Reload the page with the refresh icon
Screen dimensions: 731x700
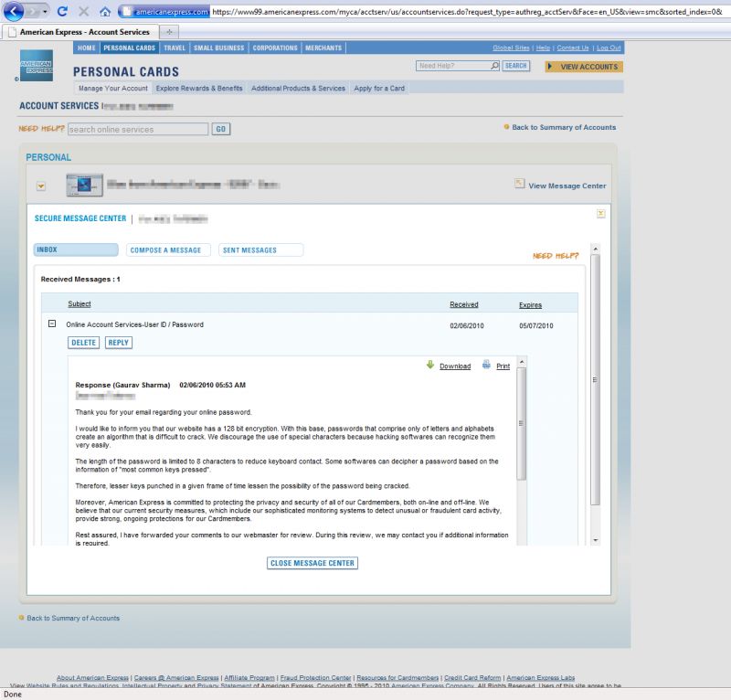[62, 11]
